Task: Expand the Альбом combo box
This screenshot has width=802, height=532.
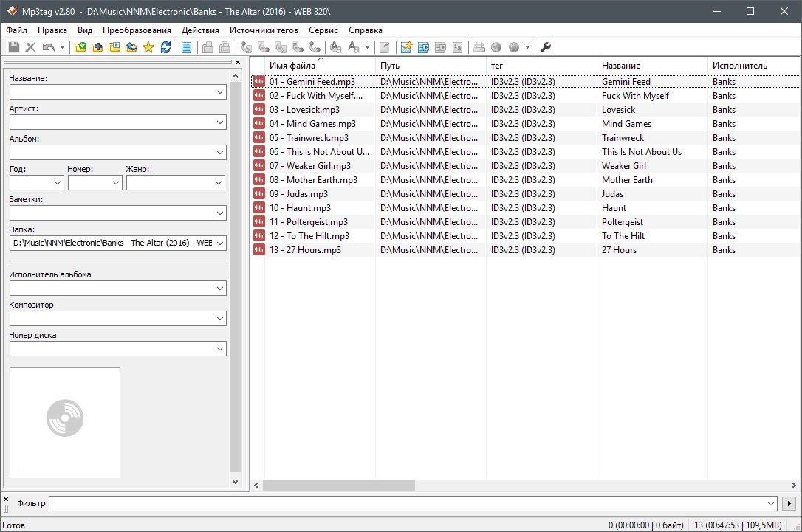Action: [220, 153]
